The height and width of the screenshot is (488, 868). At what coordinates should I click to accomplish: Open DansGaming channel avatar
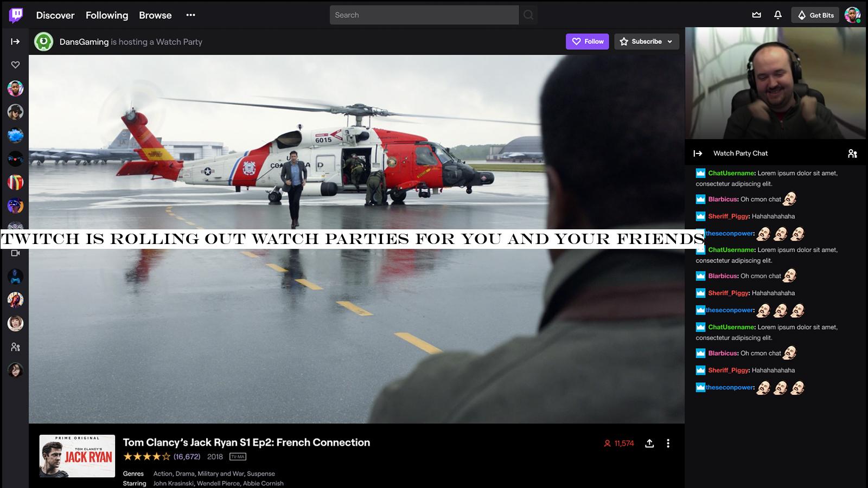coord(43,42)
